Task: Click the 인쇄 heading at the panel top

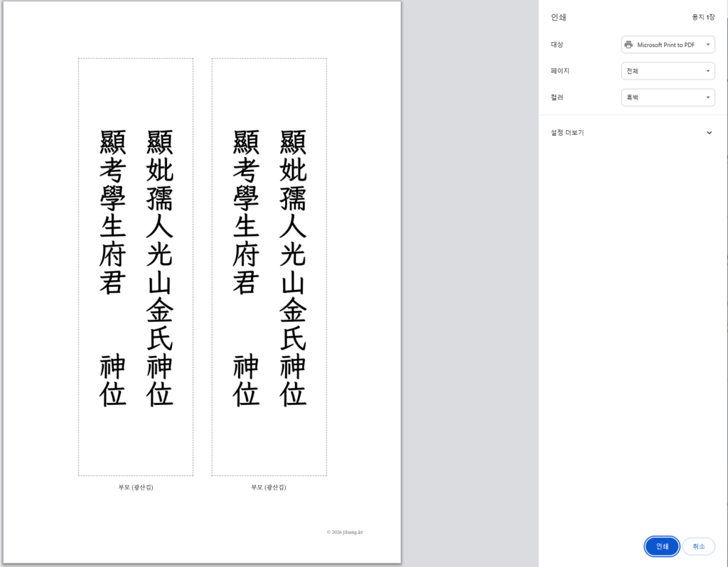Action: pyautogui.click(x=559, y=16)
